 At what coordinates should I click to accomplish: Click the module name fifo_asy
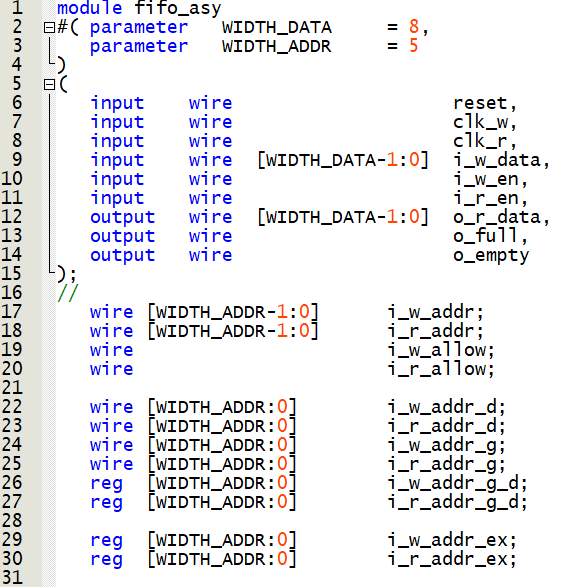point(177,8)
